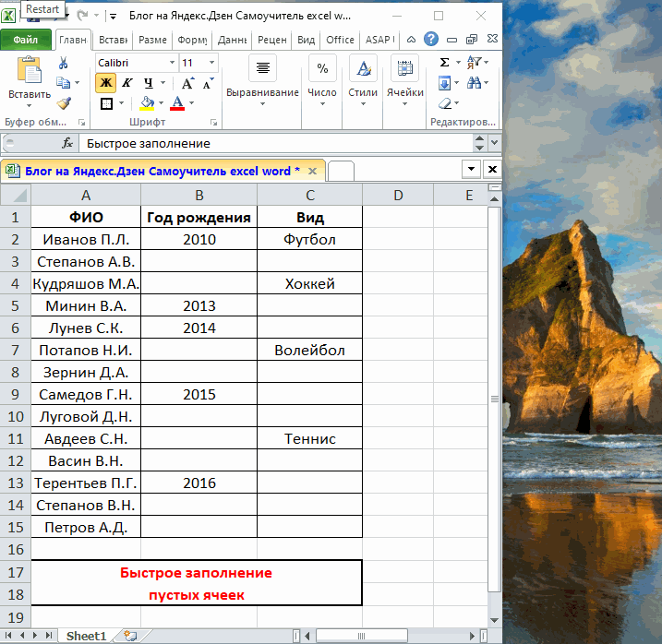Switch to the Вид ribbon tab
The image size is (662, 644).
point(307,40)
